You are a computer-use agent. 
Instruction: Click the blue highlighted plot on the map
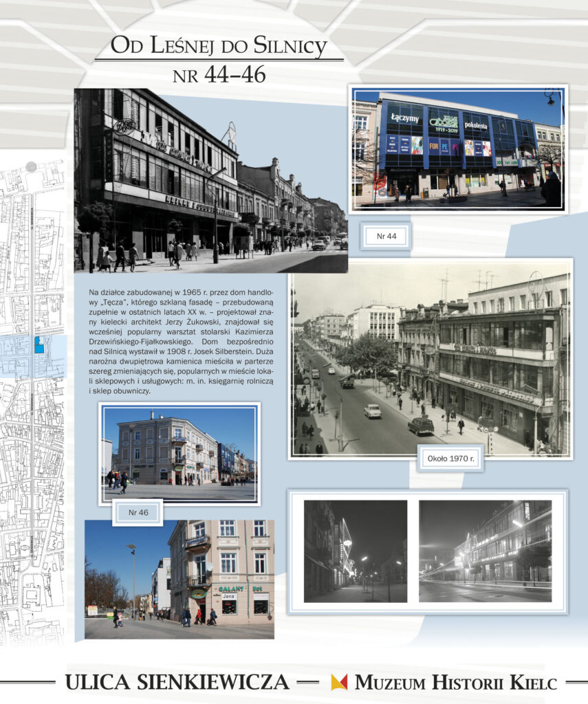[x=39, y=344]
